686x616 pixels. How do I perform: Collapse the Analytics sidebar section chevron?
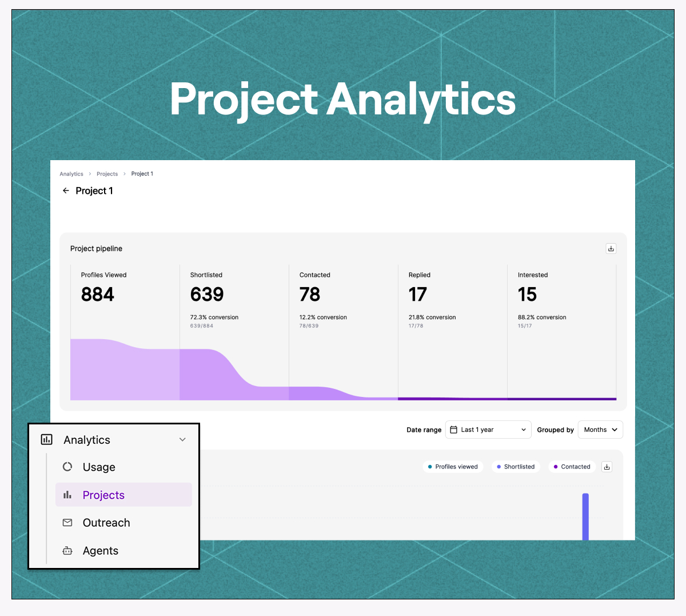coord(182,439)
